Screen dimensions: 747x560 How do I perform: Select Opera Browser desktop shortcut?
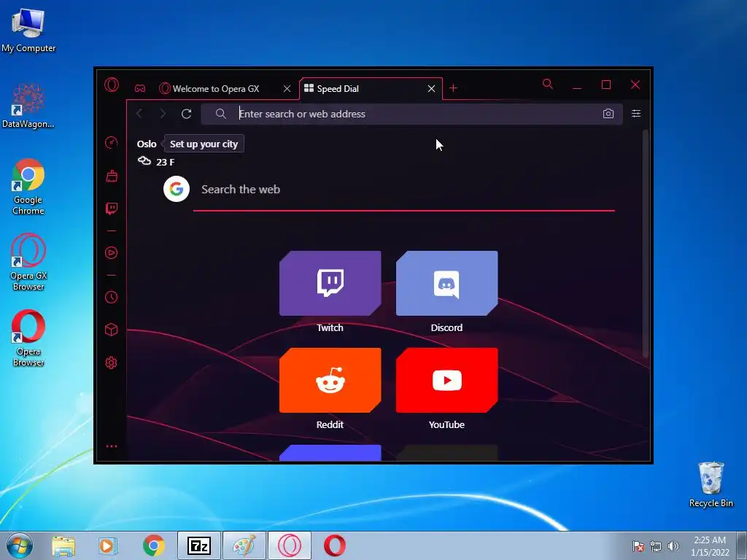coord(28,338)
